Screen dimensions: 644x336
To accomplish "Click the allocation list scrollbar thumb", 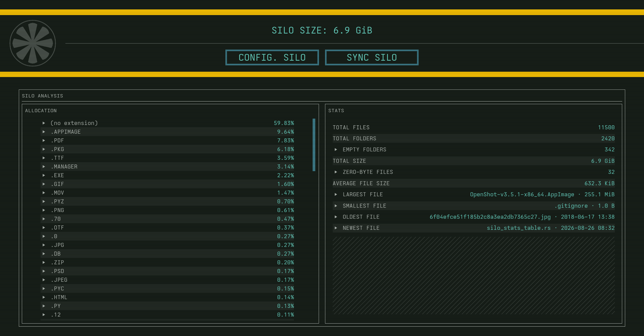I will 314,145.
